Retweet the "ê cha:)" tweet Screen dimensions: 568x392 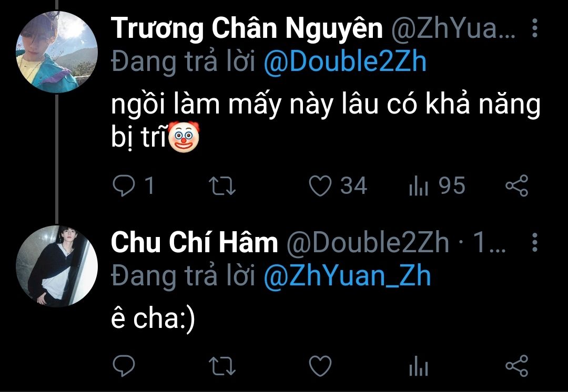coord(222,366)
